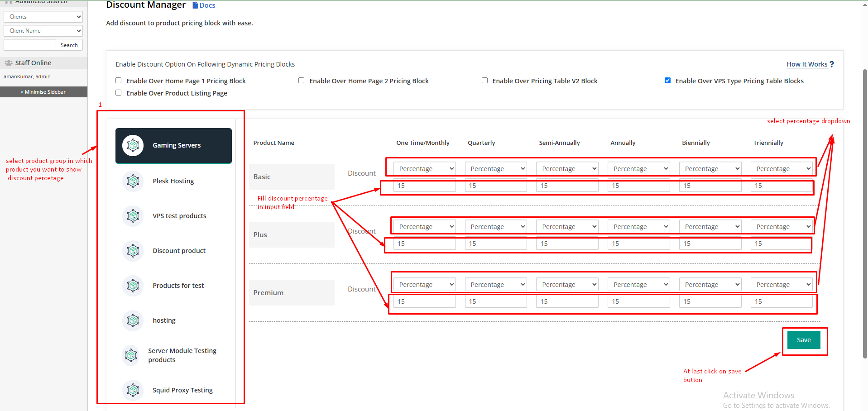The height and width of the screenshot is (411, 868).
Task: Enable Over Home Page 1 Pricing Block
Action: [119, 81]
